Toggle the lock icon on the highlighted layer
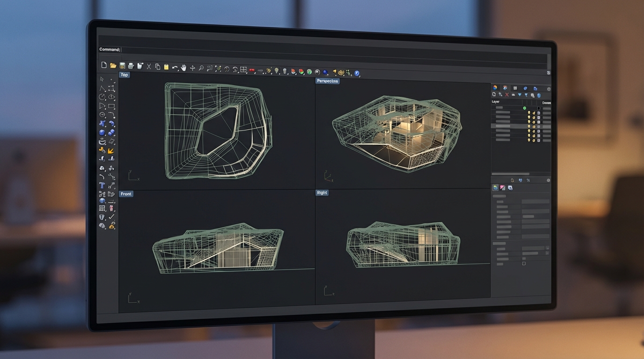The width and height of the screenshot is (644, 359). pos(534,126)
